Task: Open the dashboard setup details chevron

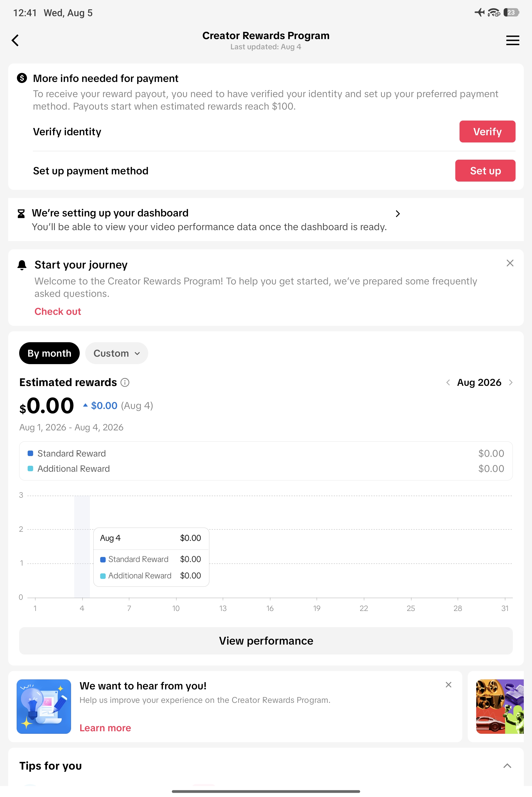Action: click(x=398, y=214)
